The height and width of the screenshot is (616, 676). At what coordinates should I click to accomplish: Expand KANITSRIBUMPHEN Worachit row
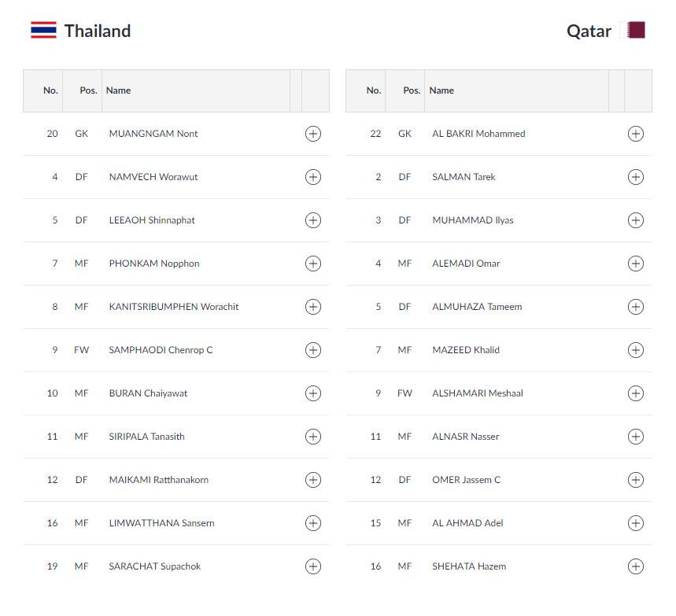click(313, 307)
